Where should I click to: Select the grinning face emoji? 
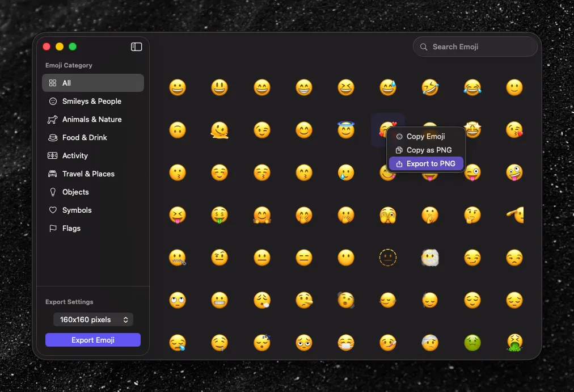pos(178,87)
